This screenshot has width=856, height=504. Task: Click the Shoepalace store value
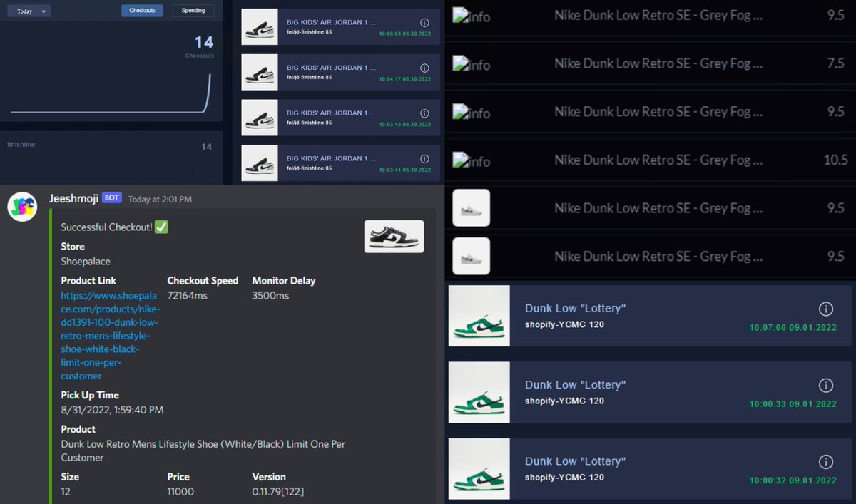coord(86,262)
